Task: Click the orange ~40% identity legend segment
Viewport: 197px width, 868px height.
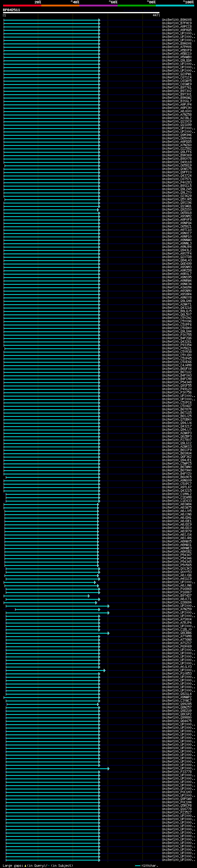Action: [60, 6]
